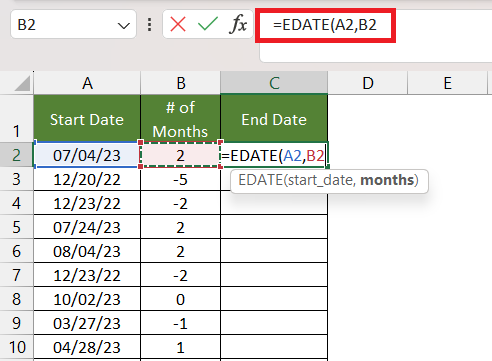
Task: Expand the Name Box dropdown arrow
Action: pos(124,26)
